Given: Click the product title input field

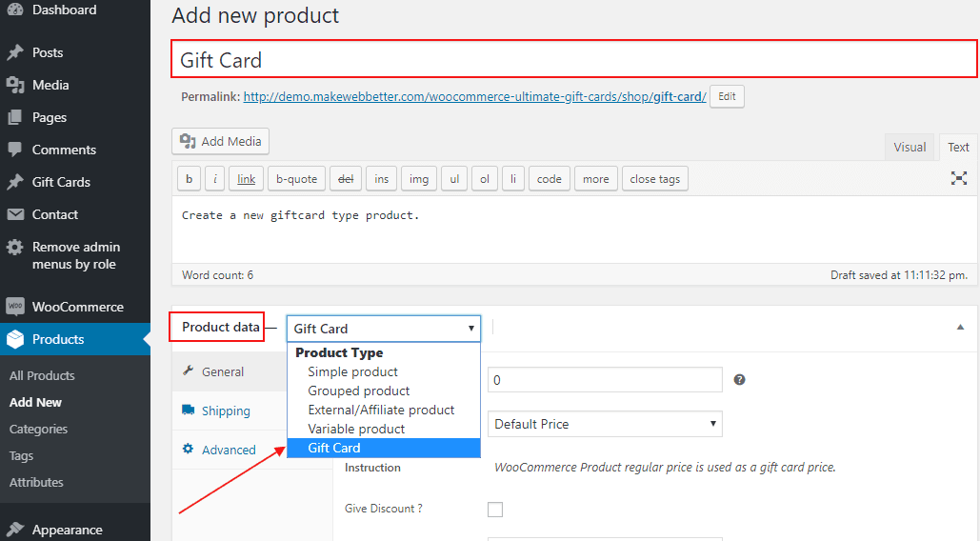Looking at the screenshot, I should coord(573,60).
